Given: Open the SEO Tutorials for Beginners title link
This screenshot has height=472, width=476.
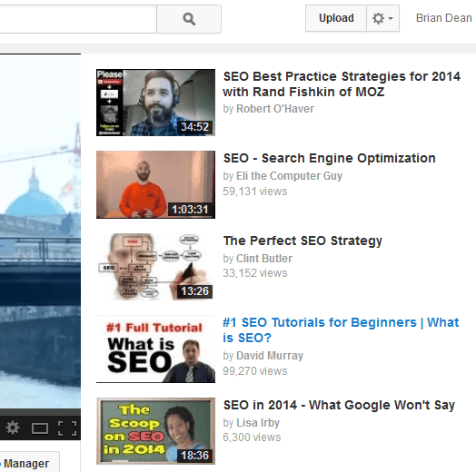Looking at the screenshot, I should [341, 330].
